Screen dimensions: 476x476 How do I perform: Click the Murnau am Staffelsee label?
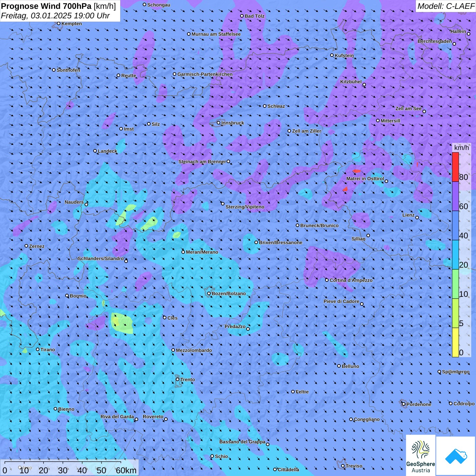tap(216, 34)
